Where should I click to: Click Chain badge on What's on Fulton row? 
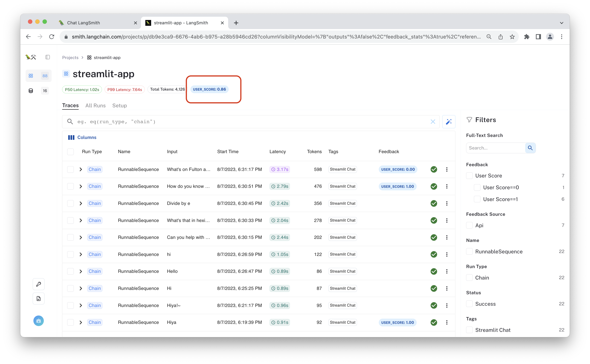point(95,169)
